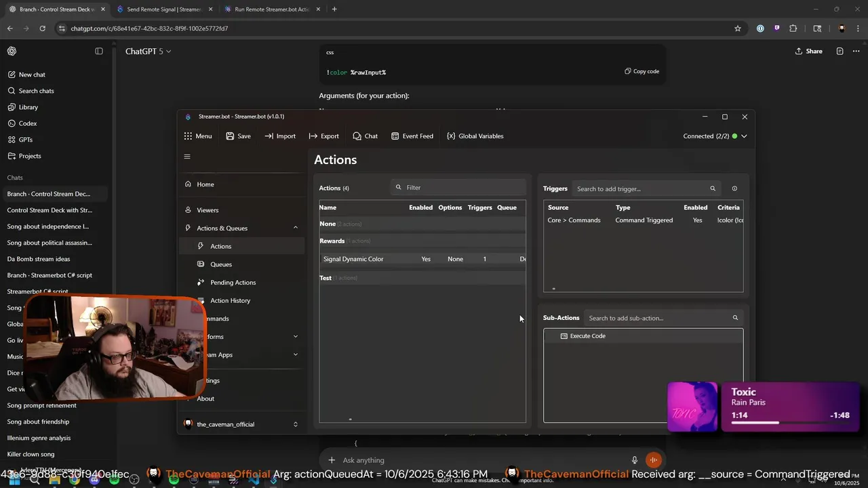This screenshot has width=868, height=488.
Task: Expand the Stream Apps group chevron
Action: click(x=295, y=354)
